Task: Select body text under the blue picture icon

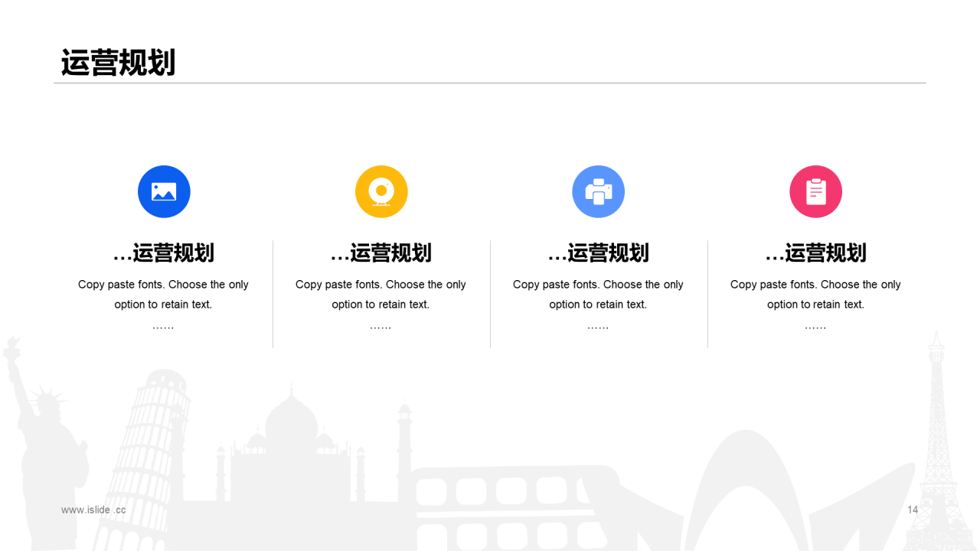Action: pos(164,295)
